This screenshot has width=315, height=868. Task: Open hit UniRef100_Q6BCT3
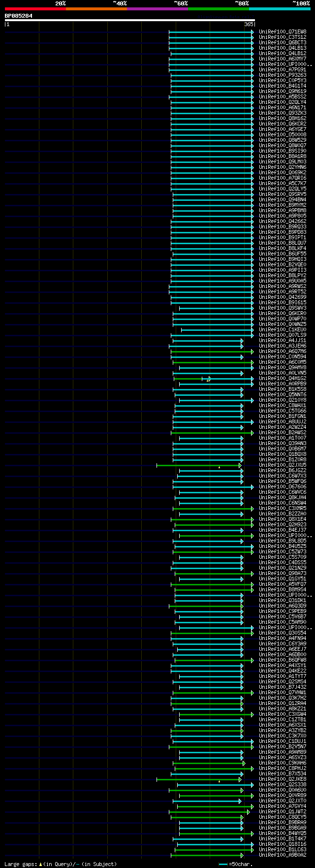coord(283,42)
